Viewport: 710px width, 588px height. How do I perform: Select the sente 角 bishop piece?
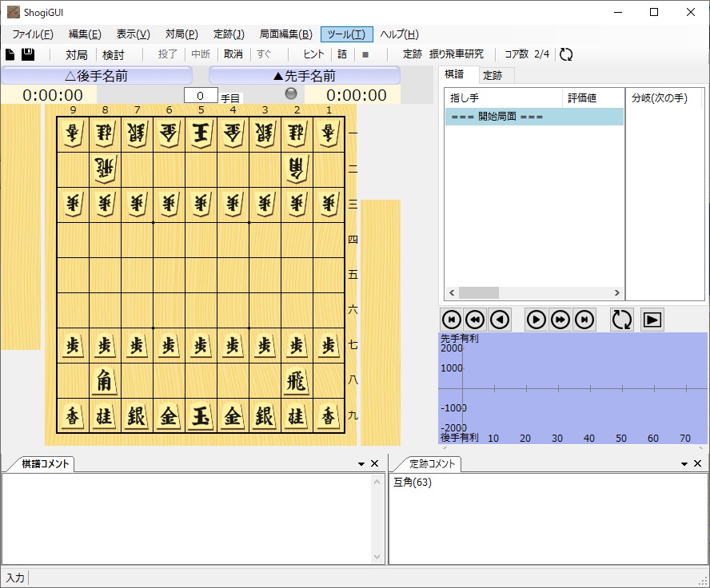click(105, 381)
